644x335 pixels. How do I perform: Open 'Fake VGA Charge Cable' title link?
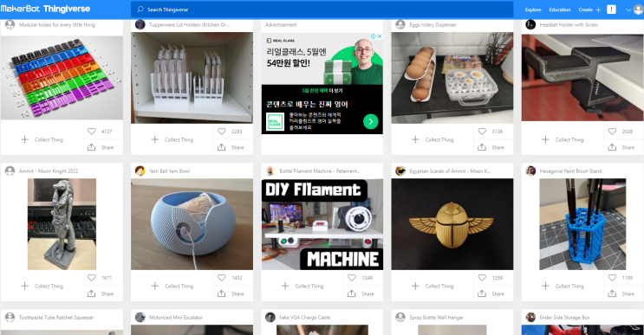point(305,318)
